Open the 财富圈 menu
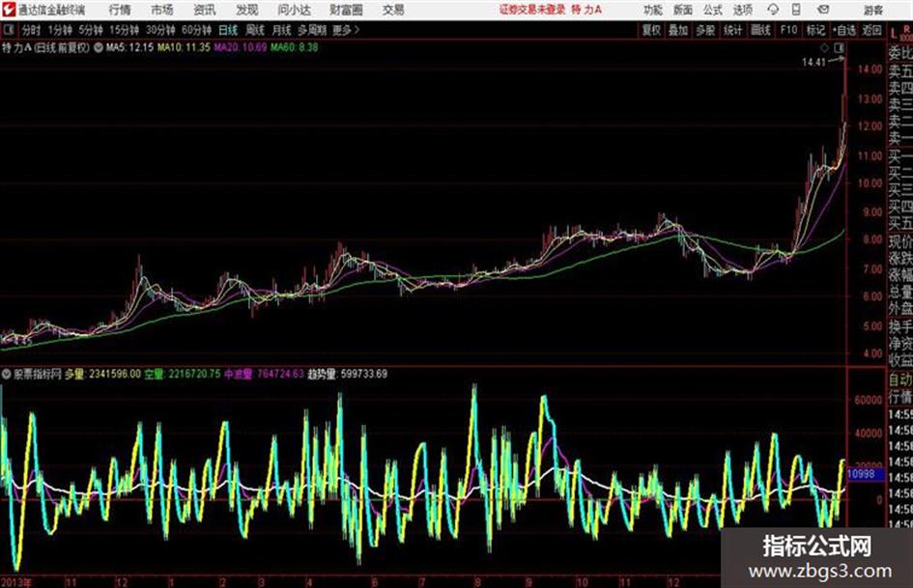This screenshot has height=588, width=913. [x=346, y=10]
